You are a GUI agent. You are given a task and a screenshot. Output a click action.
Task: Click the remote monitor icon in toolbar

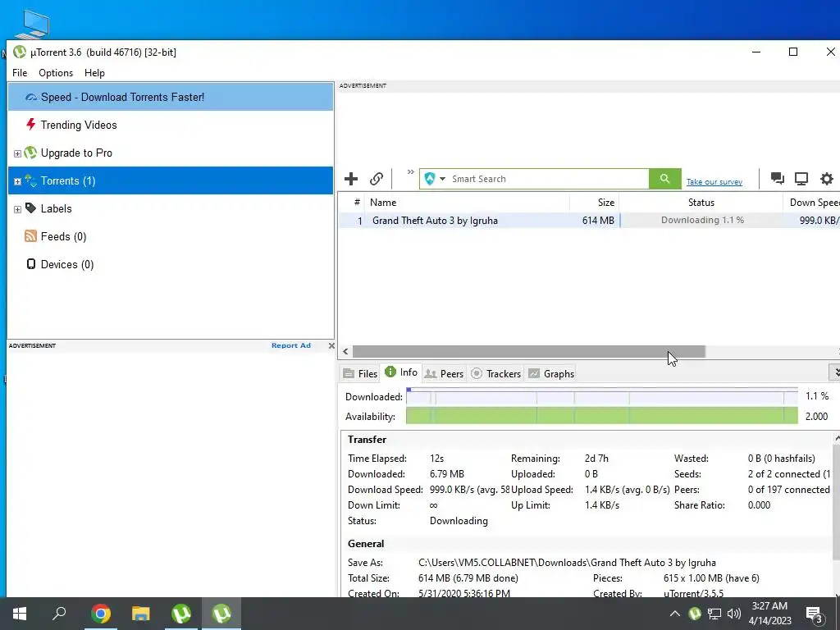pos(801,178)
